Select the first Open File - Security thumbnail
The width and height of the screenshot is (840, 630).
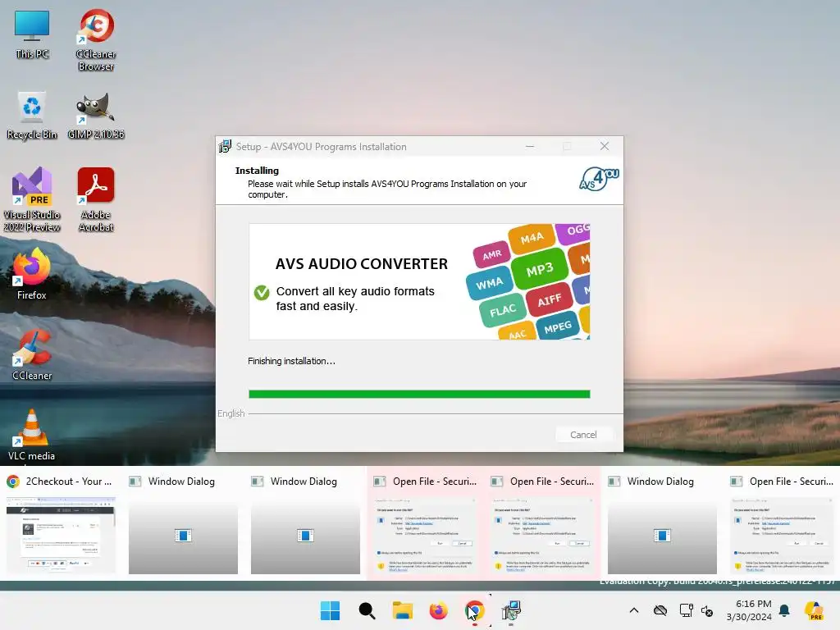click(425, 524)
